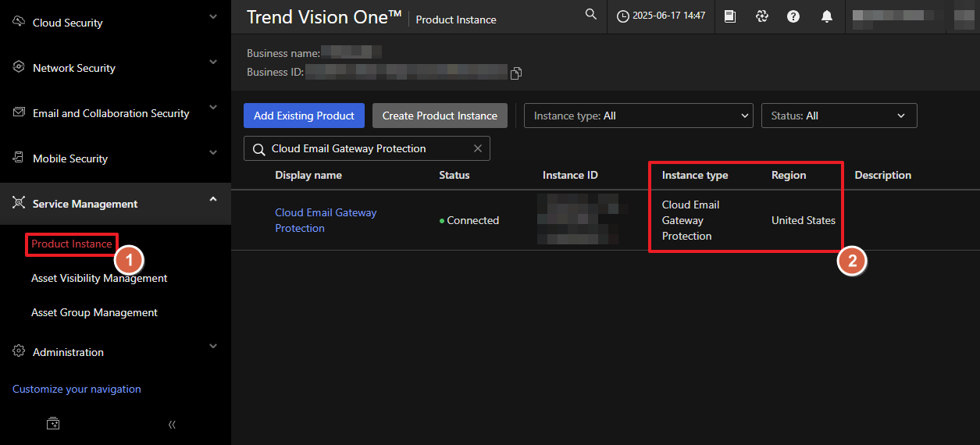The image size is (980, 445).
Task: Clear the search field with X icon
Action: [478, 148]
